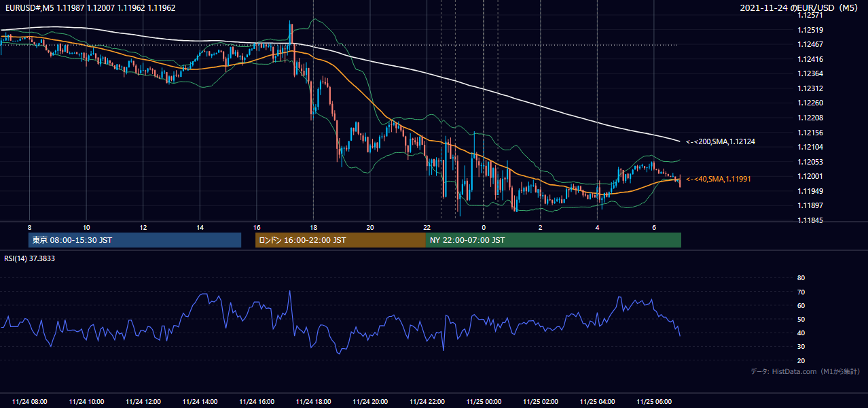Select the 200 SMA label 1.12124

(x=720, y=141)
